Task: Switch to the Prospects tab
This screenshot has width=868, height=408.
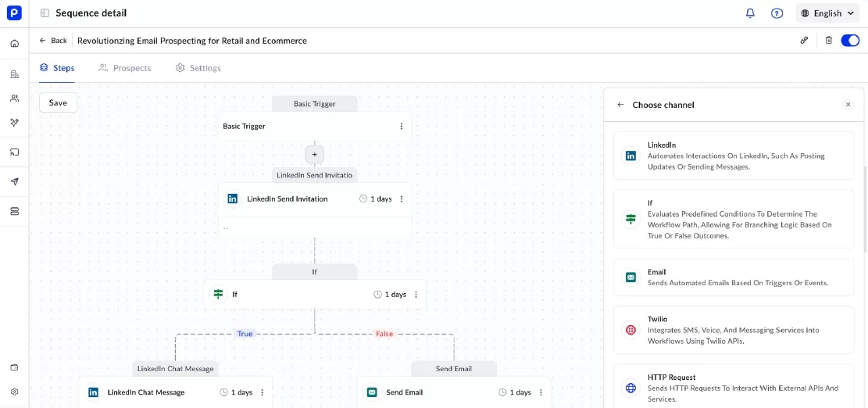Action: (124, 68)
